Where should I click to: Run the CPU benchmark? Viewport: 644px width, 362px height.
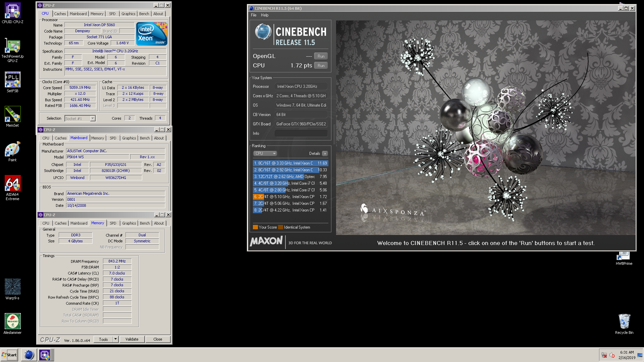point(321,66)
